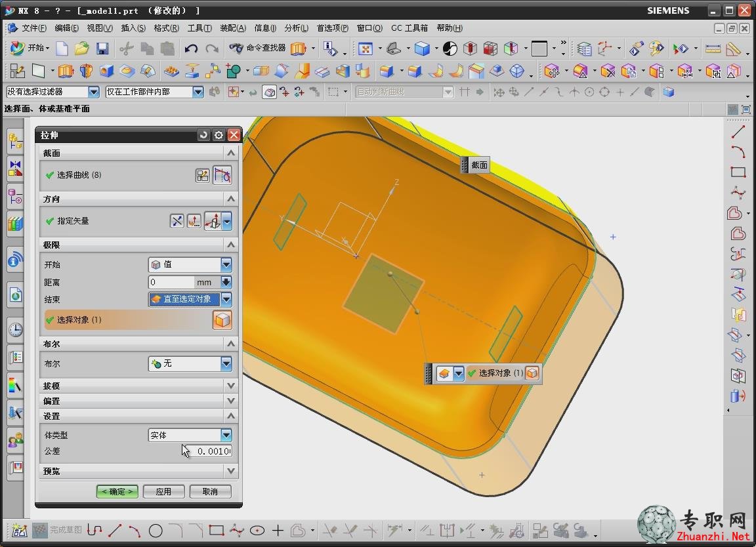Open the 装配(A) menu

(x=233, y=28)
